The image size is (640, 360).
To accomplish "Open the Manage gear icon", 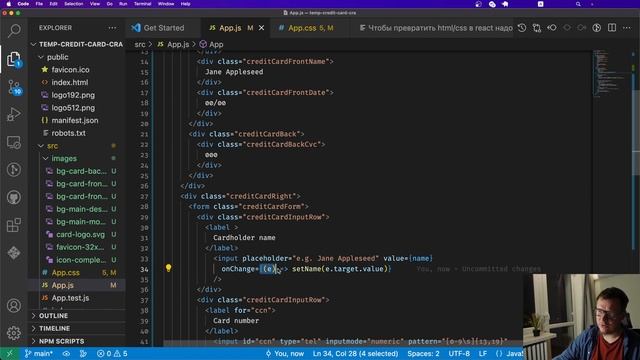I will coord(14,333).
